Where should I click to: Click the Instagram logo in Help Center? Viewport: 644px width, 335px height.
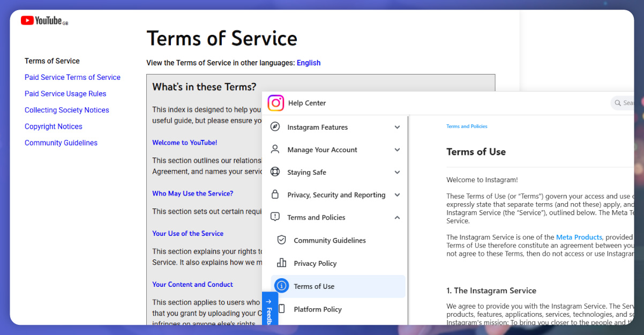275,103
